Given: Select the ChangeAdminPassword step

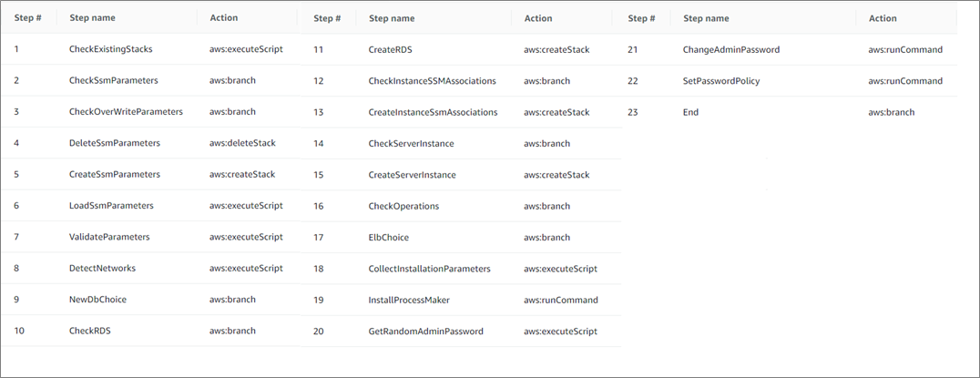Looking at the screenshot, I should tap(731, 49).
